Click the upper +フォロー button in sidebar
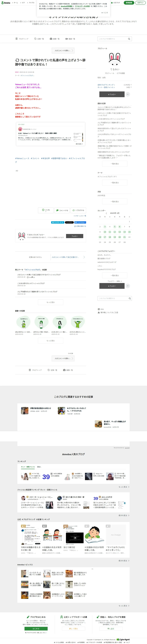Image resolution: width=147 pixels, height=644 pixels. (112, 94)
